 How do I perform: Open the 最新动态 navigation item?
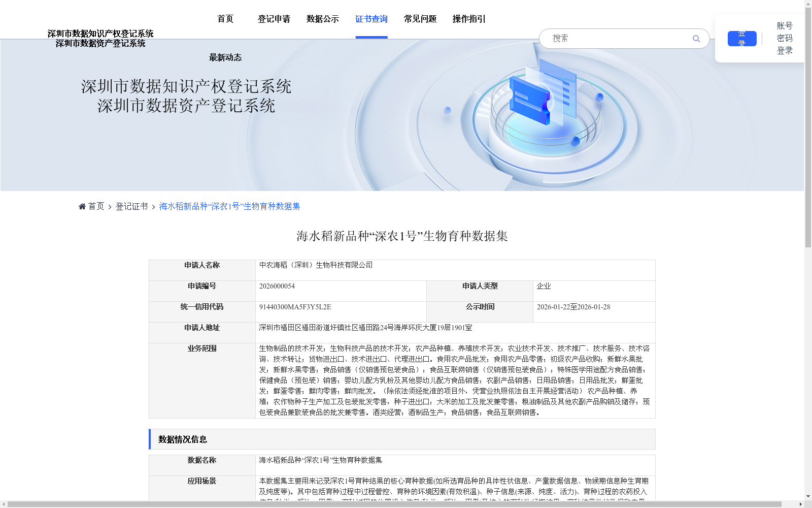point(225,57)
